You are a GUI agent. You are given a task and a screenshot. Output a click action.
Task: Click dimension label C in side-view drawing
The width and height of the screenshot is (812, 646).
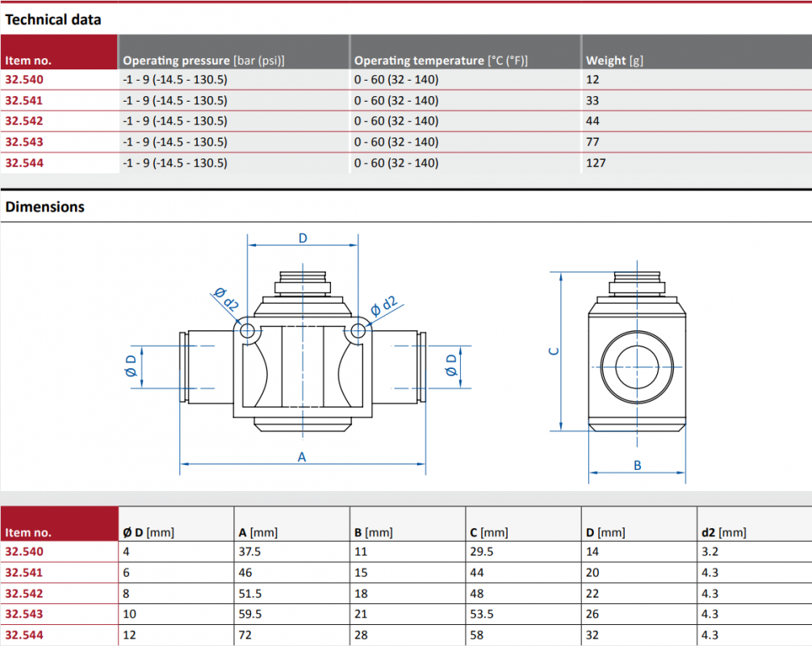(554, 351)
